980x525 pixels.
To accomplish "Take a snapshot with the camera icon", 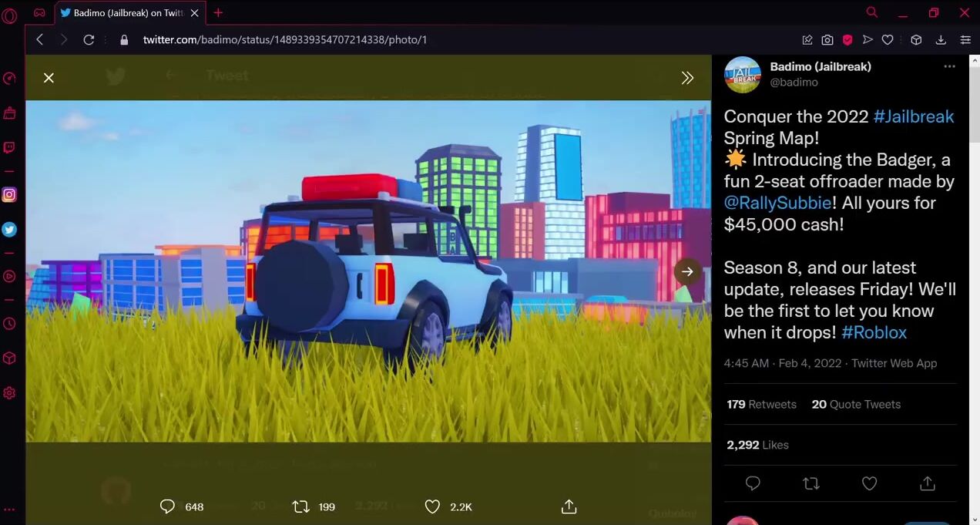I will [x=827, y=40].
